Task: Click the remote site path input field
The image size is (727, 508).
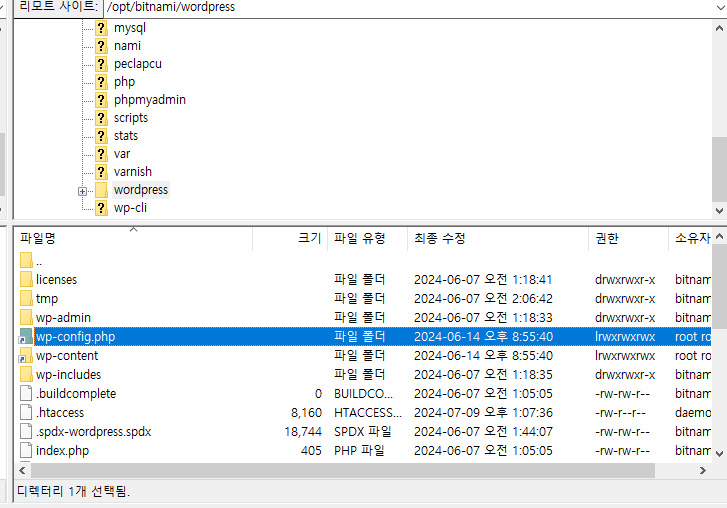Action: click(x=408, y=7)
